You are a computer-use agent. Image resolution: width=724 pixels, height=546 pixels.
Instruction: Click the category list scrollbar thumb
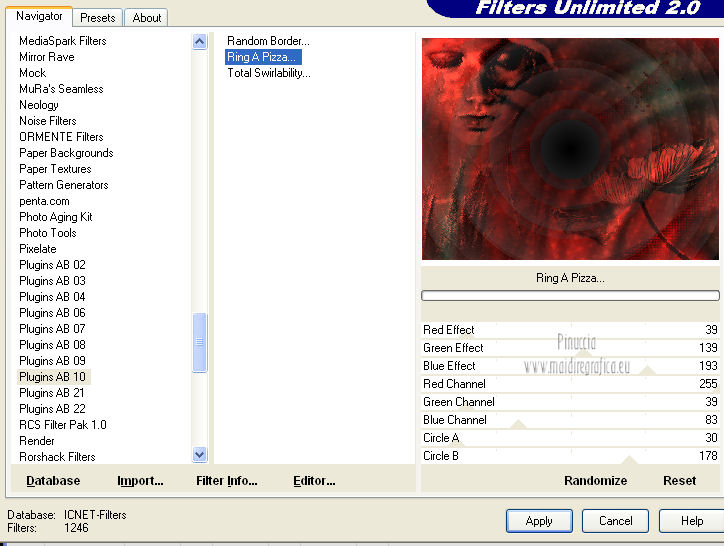[x=199, y=342]
